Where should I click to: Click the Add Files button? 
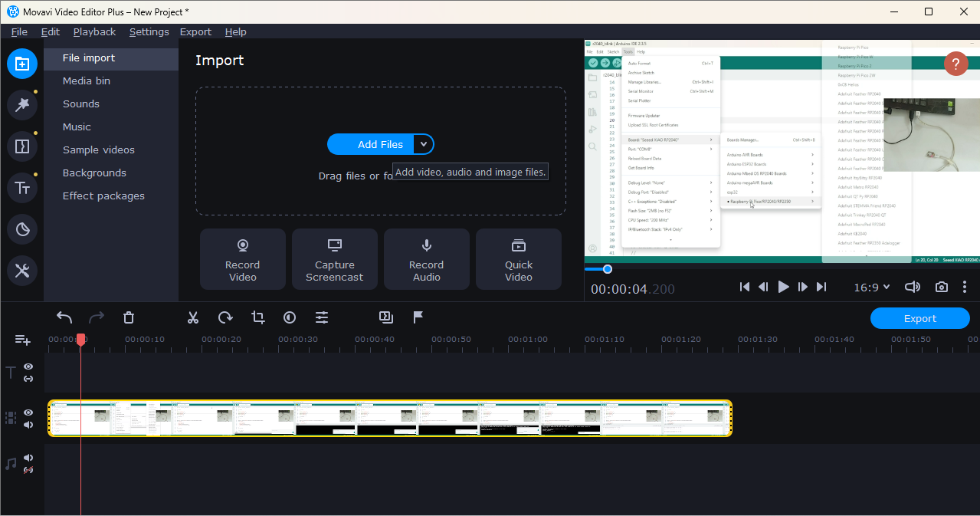[371, 144]
